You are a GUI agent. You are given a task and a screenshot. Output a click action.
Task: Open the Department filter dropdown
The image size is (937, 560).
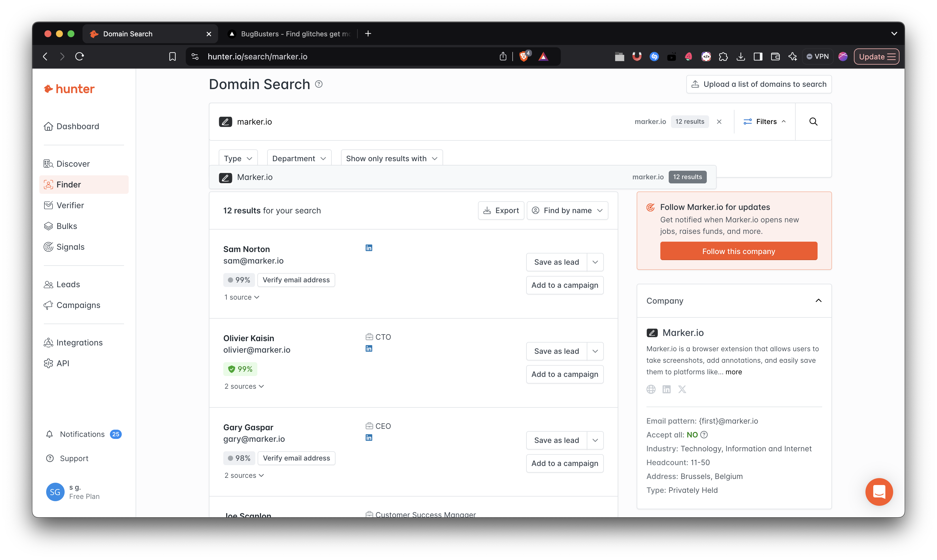click(299, 159)
